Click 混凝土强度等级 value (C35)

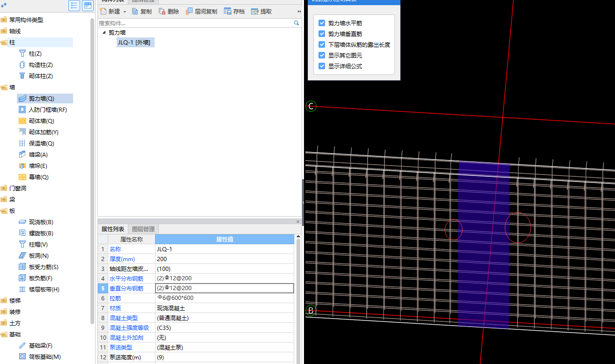[224, 328]
